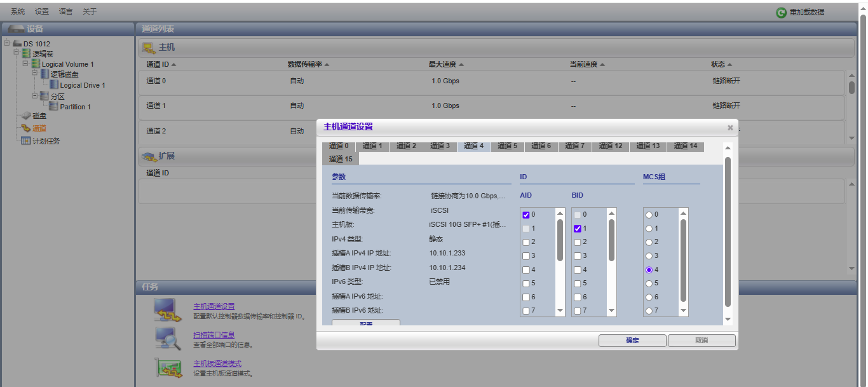Image resolution: width=868 pixels, height=387 pixels.
Task: Select MCS group radio button 5
Action: pos(649,283)
